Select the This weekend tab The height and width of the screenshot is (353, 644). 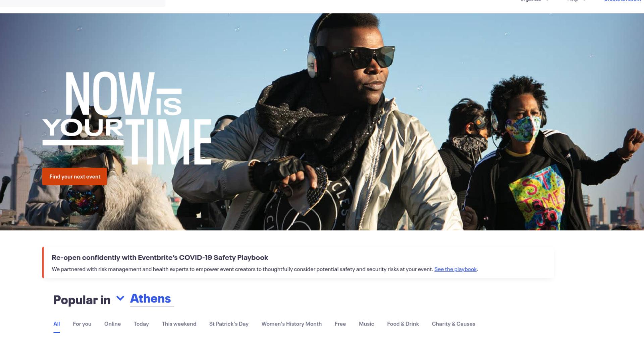179,324
